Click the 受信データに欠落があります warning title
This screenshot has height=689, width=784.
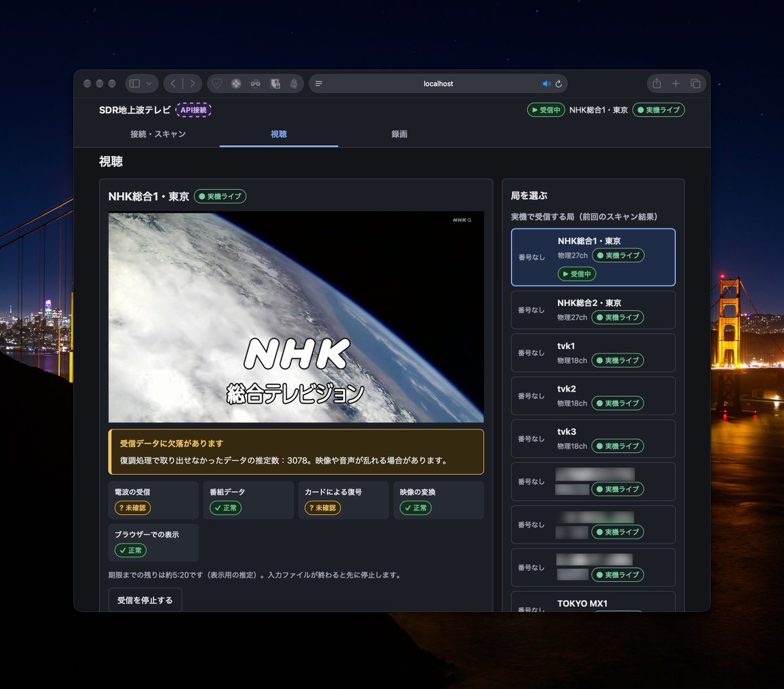coord(172,443)
